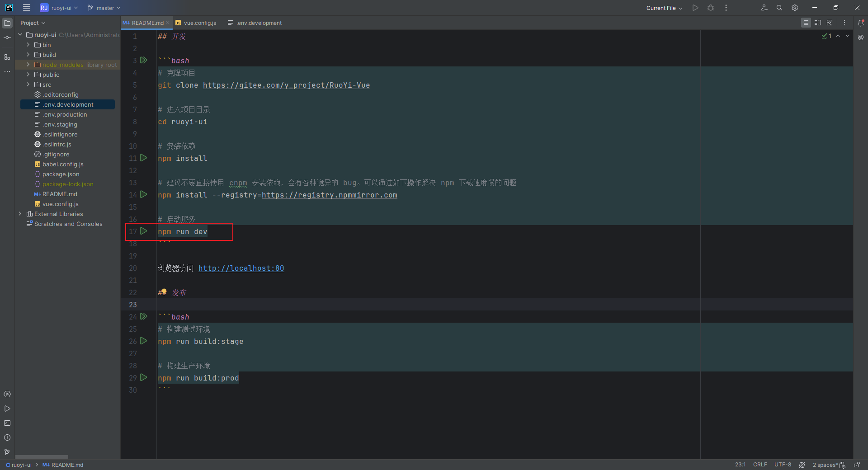Image resolution: width=868 pixels, height=470 pixels.
Task: Run npm run build:stage at line 26
Action: 144,341
